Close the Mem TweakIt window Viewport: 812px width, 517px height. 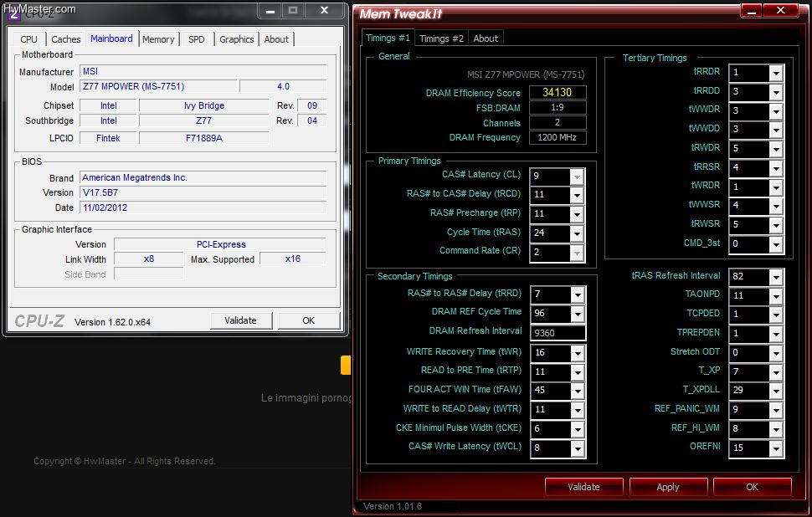pos(781,10)
